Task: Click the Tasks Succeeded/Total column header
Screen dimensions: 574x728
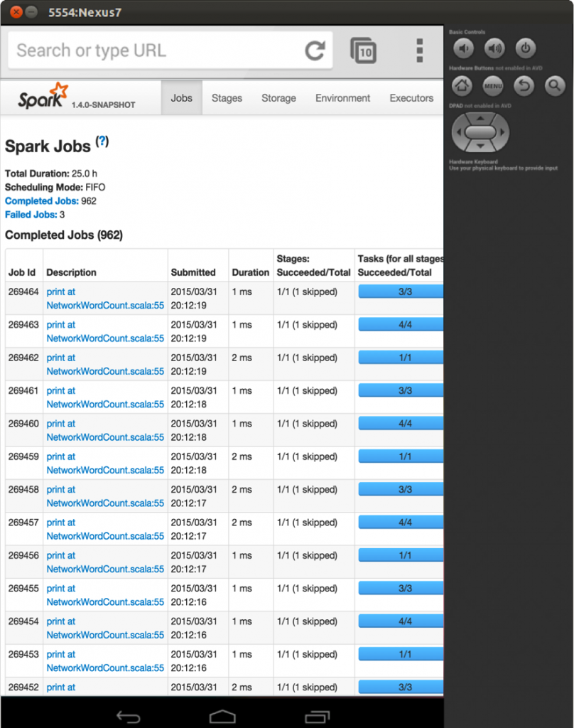Action: (401, 266)
